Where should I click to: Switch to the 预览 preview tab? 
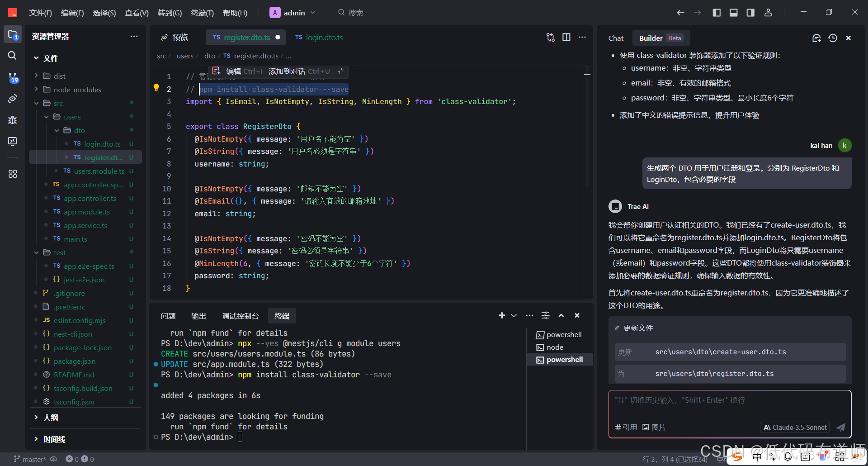(x=175, y=37)
